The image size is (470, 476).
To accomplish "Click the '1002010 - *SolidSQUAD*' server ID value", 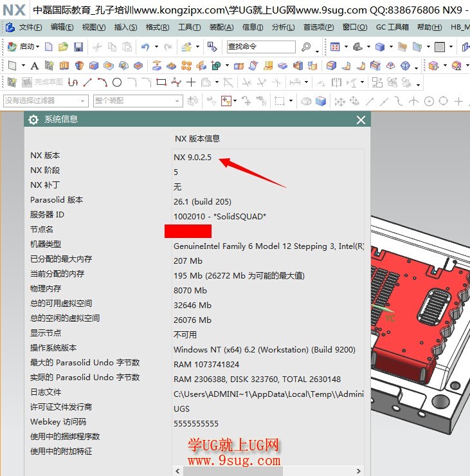I will tap(220, 216).
